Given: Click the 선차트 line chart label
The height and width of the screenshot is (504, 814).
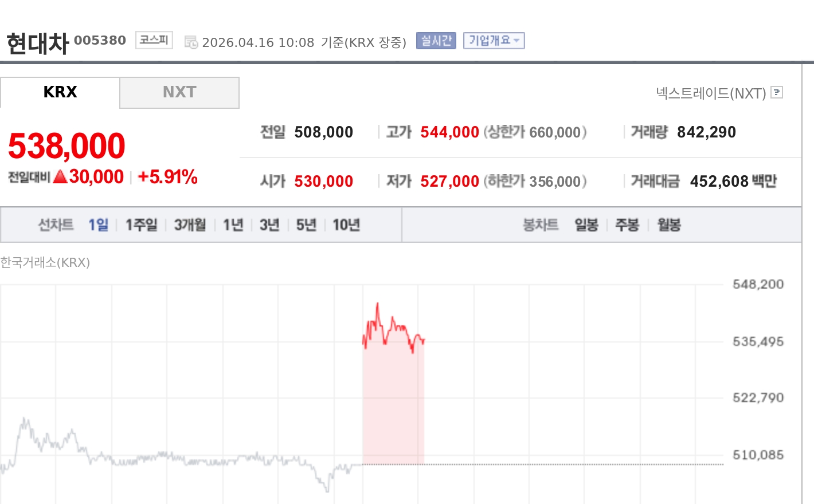Looking at the screenshot, I should point(55,225).
